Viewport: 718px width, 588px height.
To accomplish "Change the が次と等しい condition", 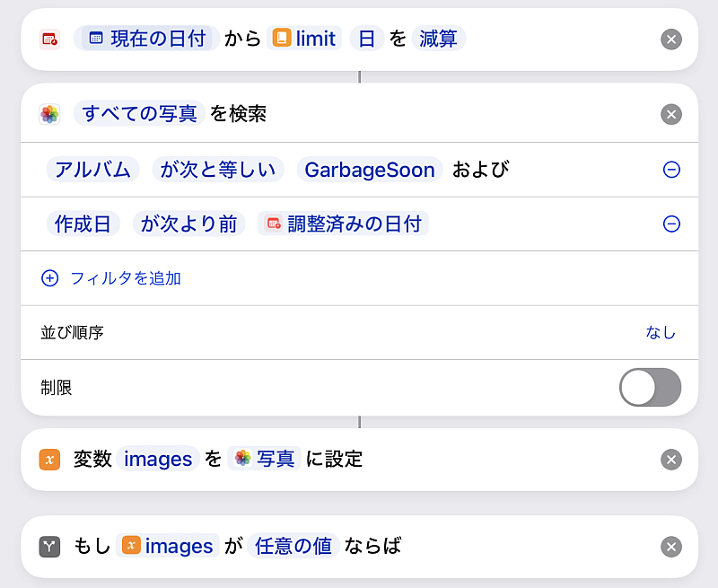I will pyautogui.click(x=218, y=170).
